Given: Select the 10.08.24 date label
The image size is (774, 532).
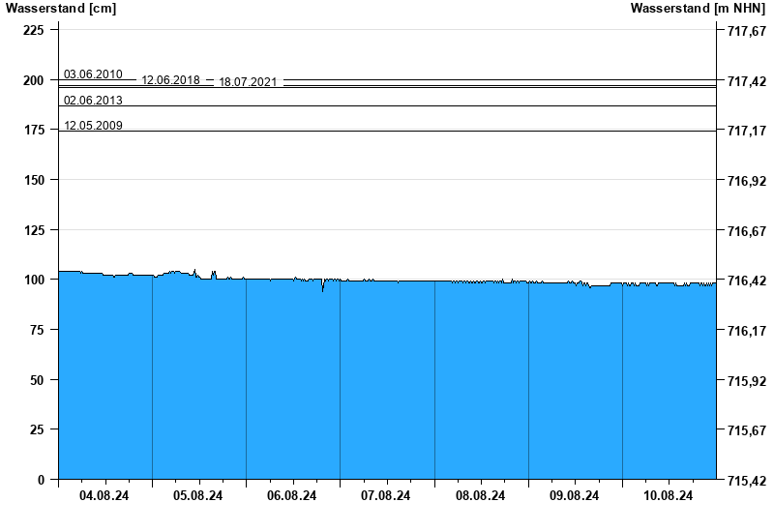Looking at the screenshot, I should coord(668,495).
